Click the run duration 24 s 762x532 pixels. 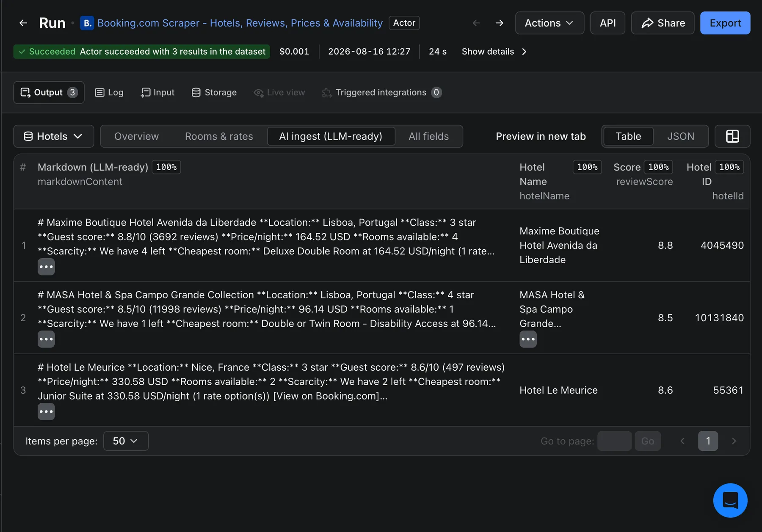438,52
